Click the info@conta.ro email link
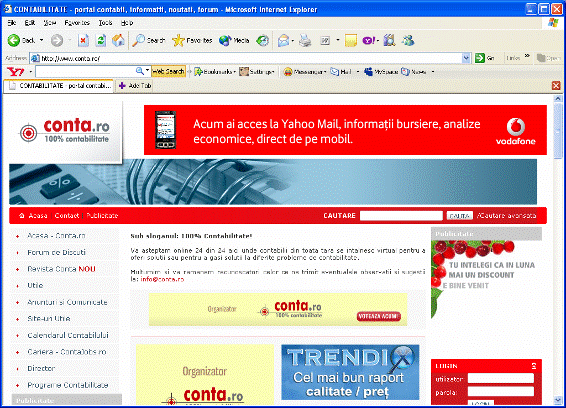Viewport: 566px width, 408px height. [x=162, y=279]
